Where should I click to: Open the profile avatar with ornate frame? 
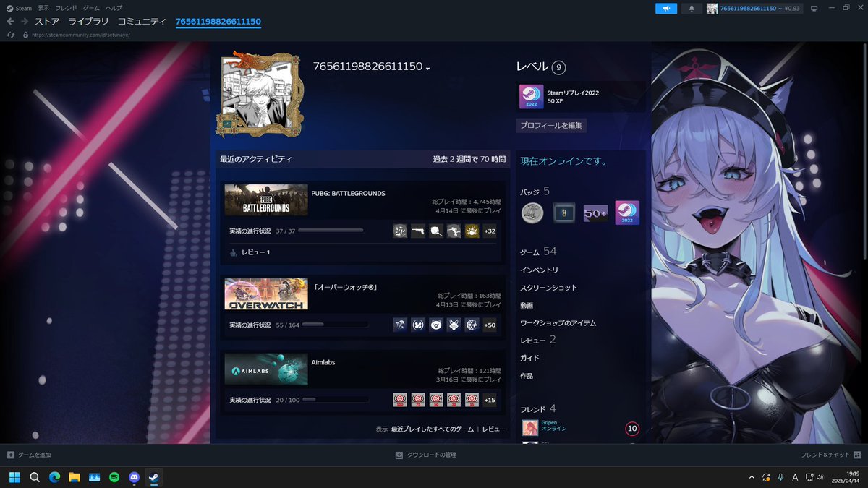(x=260, y=94)
